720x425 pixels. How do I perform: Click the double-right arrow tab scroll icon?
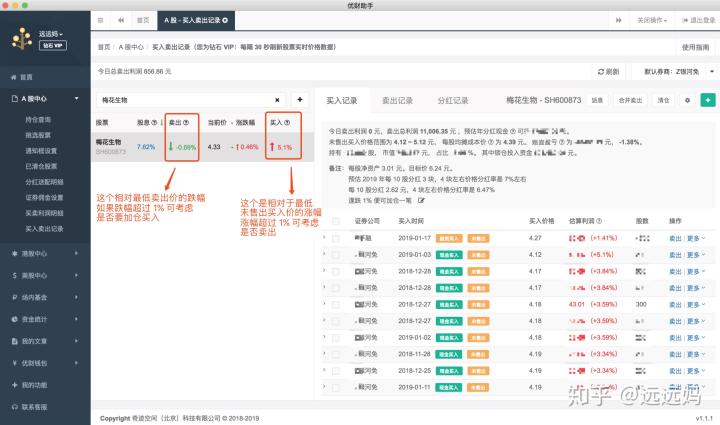click(619, 20)
